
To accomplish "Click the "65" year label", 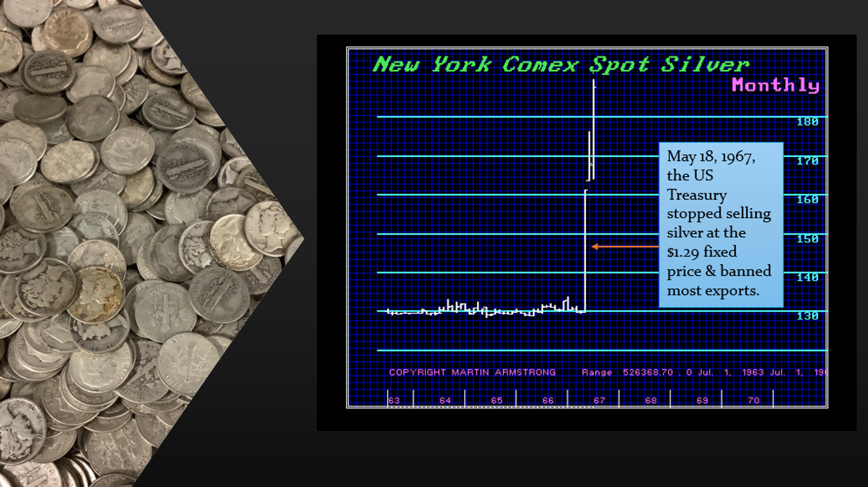I will tap(496, 400).
